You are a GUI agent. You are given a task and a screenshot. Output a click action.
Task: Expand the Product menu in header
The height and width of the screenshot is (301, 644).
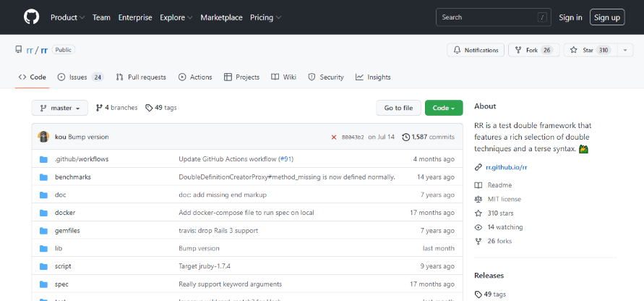(x=67, y=17)
